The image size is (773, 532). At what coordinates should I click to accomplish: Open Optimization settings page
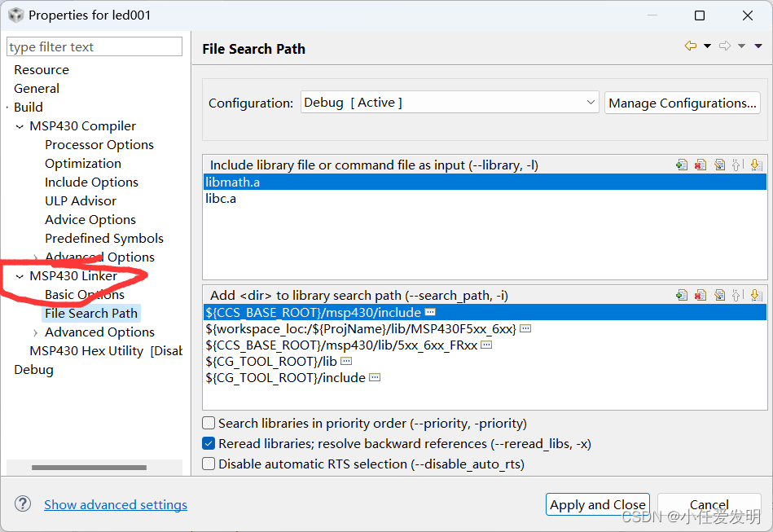tap(83, 164)
